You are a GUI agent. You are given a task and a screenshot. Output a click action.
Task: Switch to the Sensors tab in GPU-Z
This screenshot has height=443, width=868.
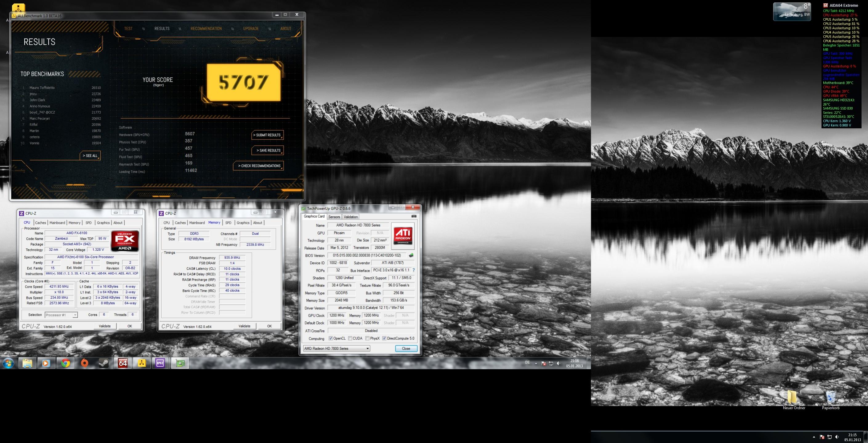click(x=334, y=217)
